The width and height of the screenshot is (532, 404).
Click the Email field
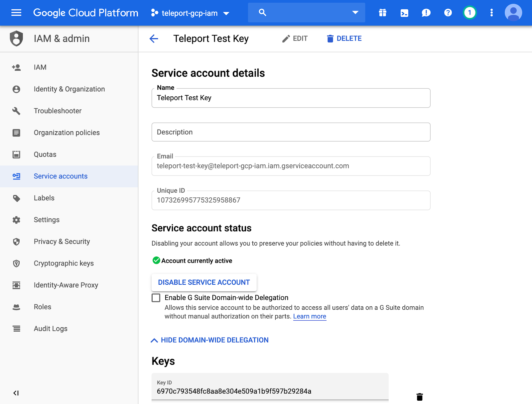click(x=291, y=166)
